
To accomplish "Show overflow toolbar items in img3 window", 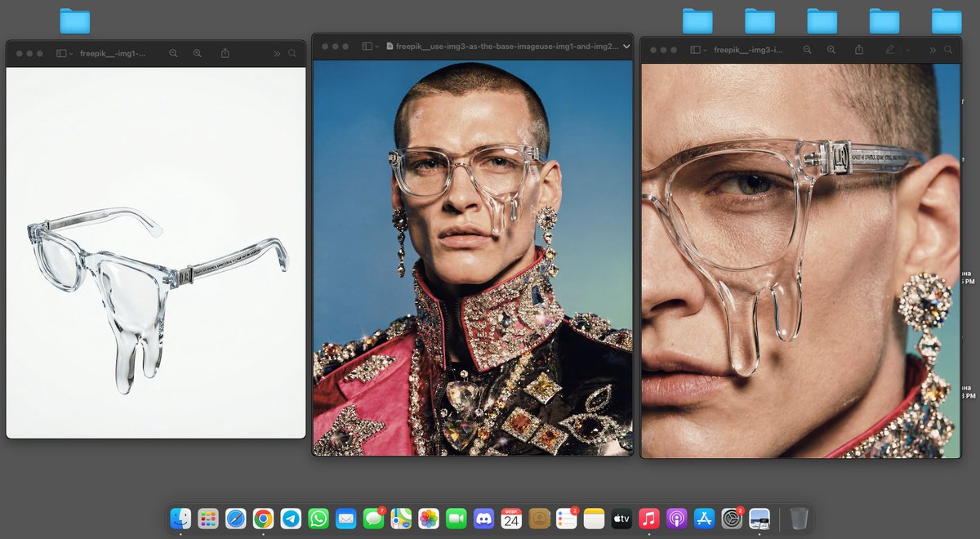I will [932, 50].
